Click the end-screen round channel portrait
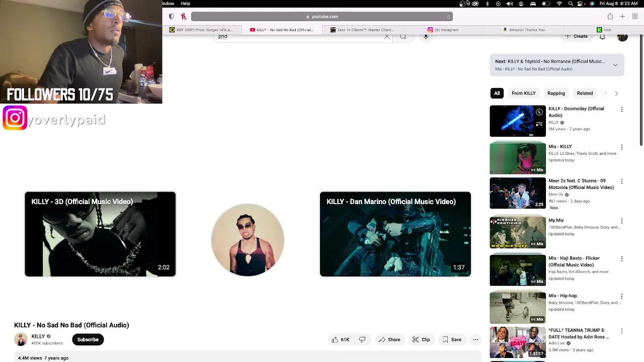Screen dimensions: 644x362 click(x=248, y=240)
